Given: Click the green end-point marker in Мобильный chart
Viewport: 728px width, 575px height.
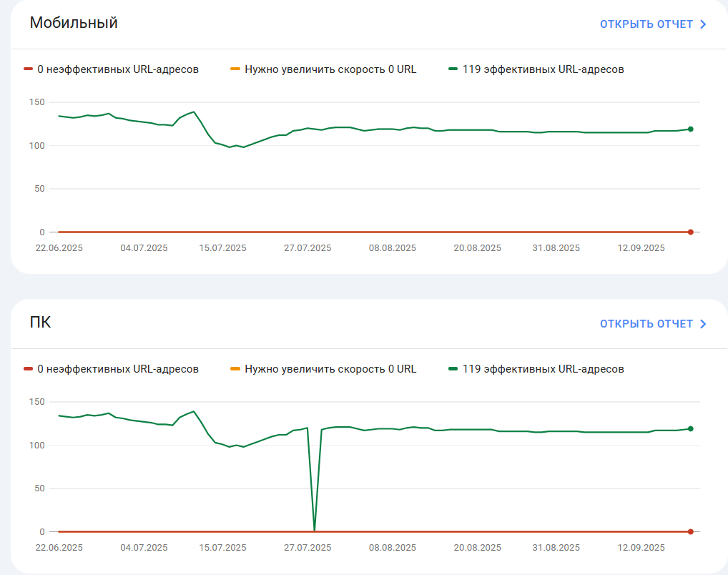Looking at the screenshot, I should (x=690, y=129).
